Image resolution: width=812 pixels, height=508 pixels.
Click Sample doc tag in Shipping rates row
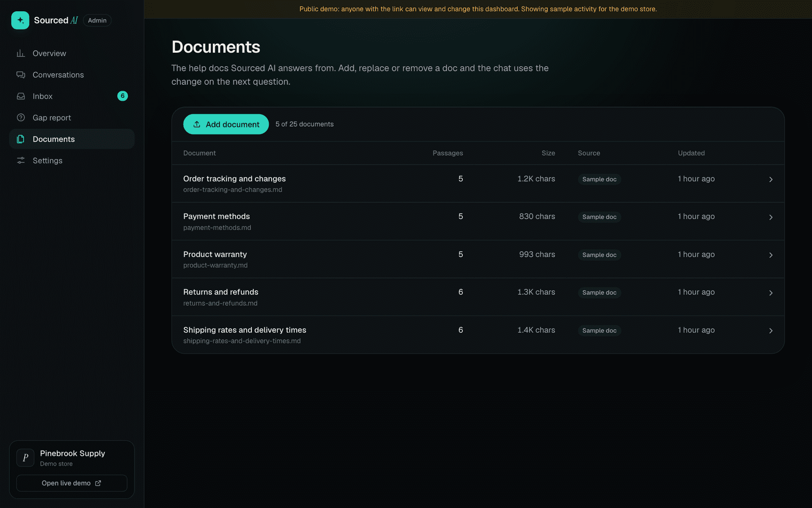pos(599,331)
